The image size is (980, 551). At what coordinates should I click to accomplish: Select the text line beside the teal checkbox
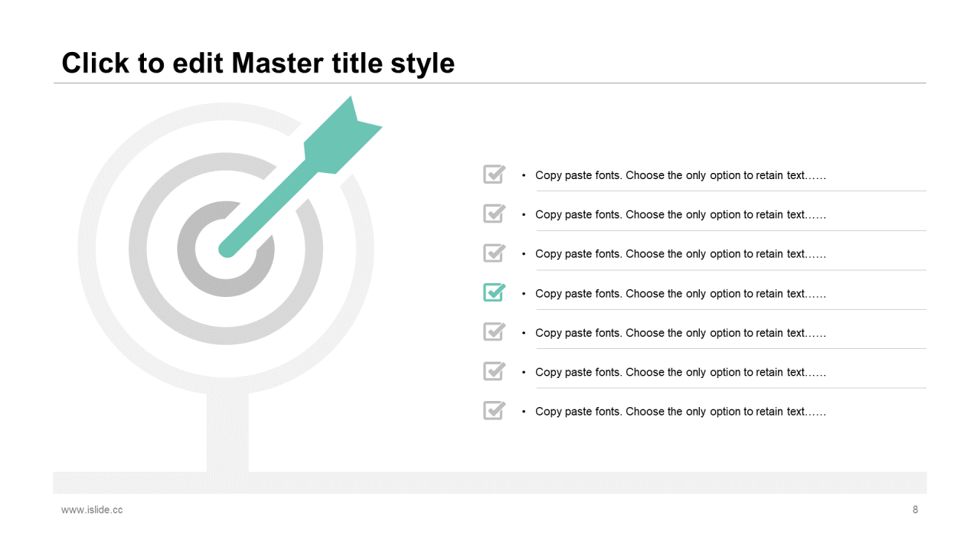[x=681, y=294]
